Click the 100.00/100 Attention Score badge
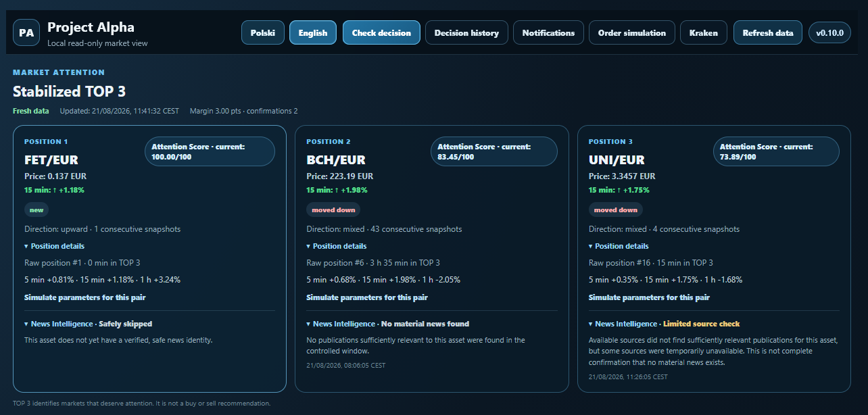 [x=210, y=151]
